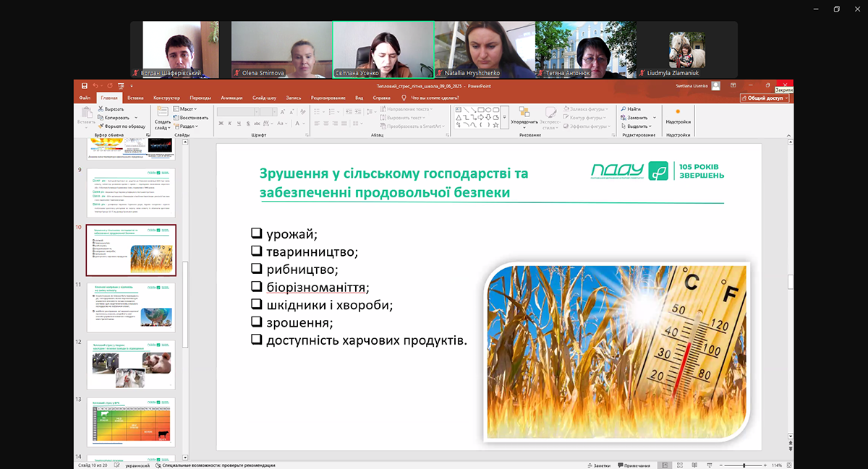Open the Select (Выделить) dropdown

(637, 126)
